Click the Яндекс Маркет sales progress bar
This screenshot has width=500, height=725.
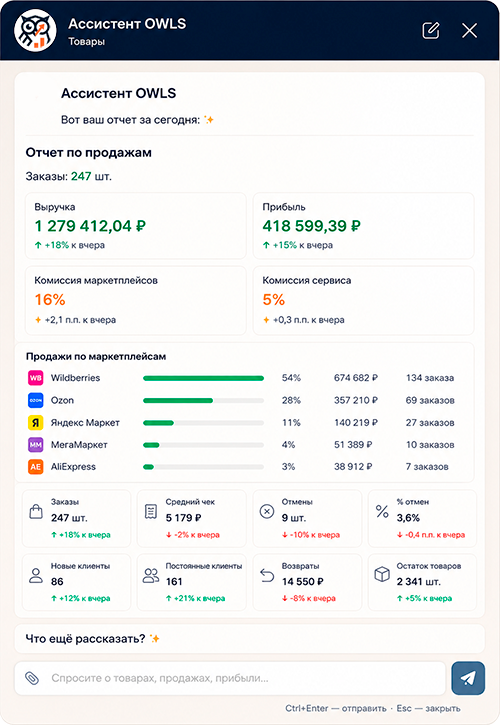click(204, 423)
